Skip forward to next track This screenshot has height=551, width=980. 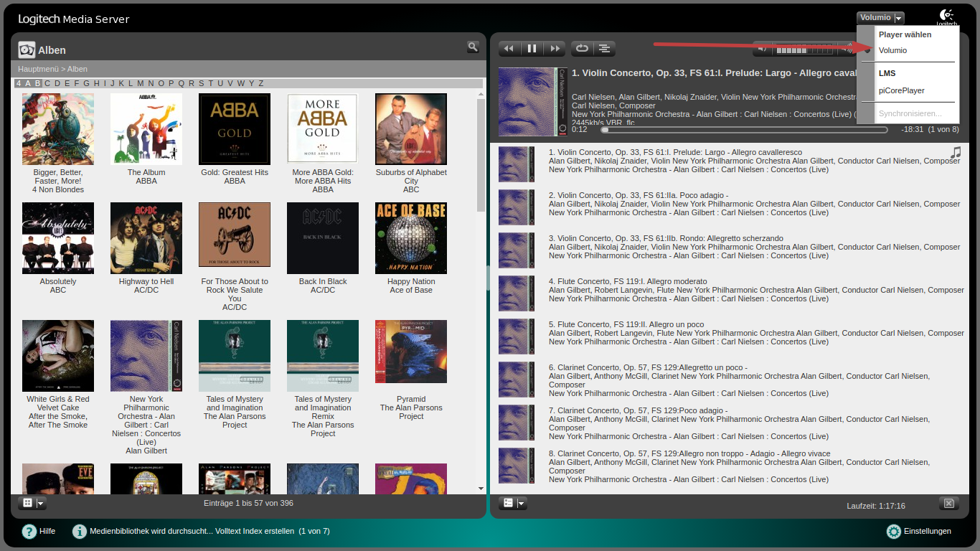pos(555,49)
